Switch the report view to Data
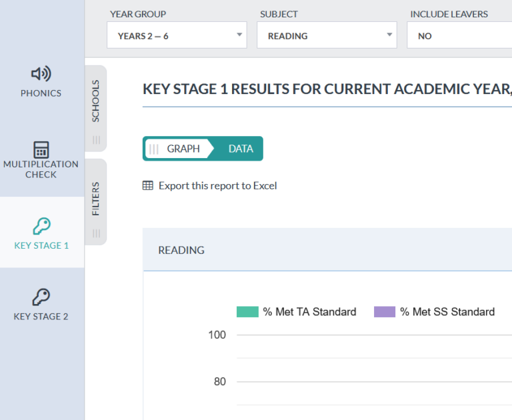512x420 pixels. (241, 149)
